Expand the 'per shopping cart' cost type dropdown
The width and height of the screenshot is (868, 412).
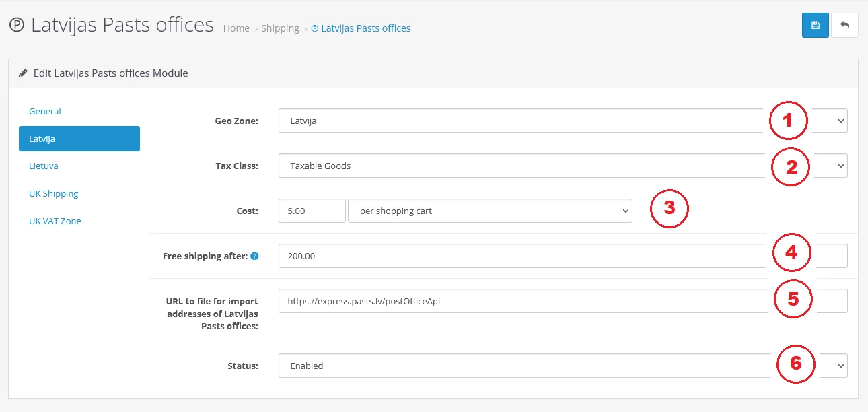coord(490,211)
